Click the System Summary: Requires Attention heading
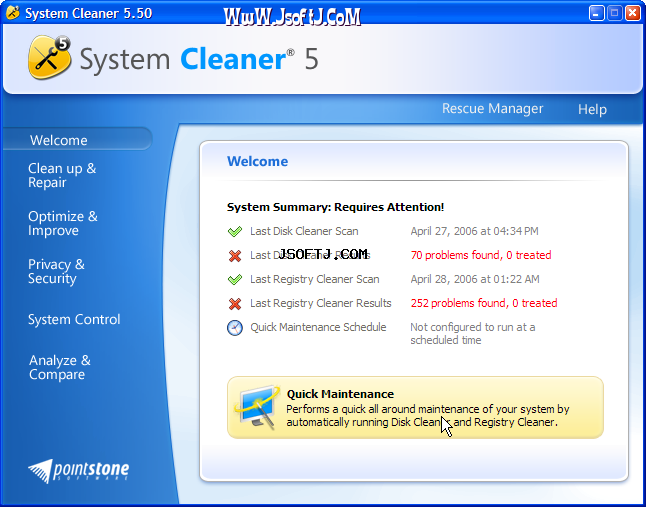This screenshot has width=646, height=507. pyautogui.click(x=335, y=207)
